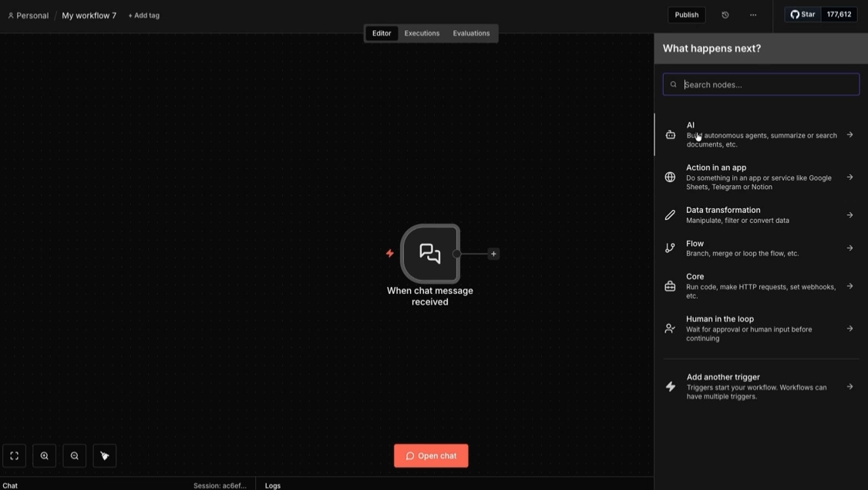Tidy up the workflow layout
The image size is (868, 490).
[104, 455]
